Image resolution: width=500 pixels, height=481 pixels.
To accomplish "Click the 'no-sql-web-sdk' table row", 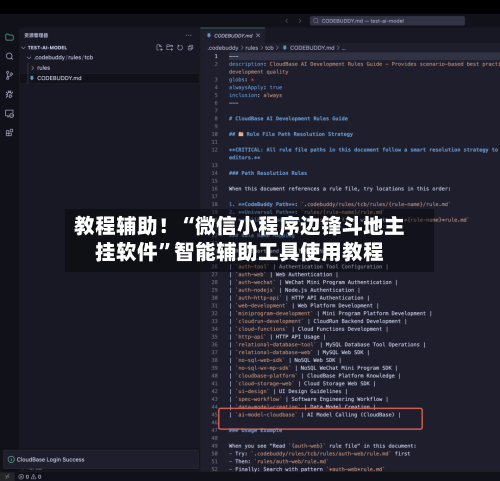I will [x=285, y=360].
